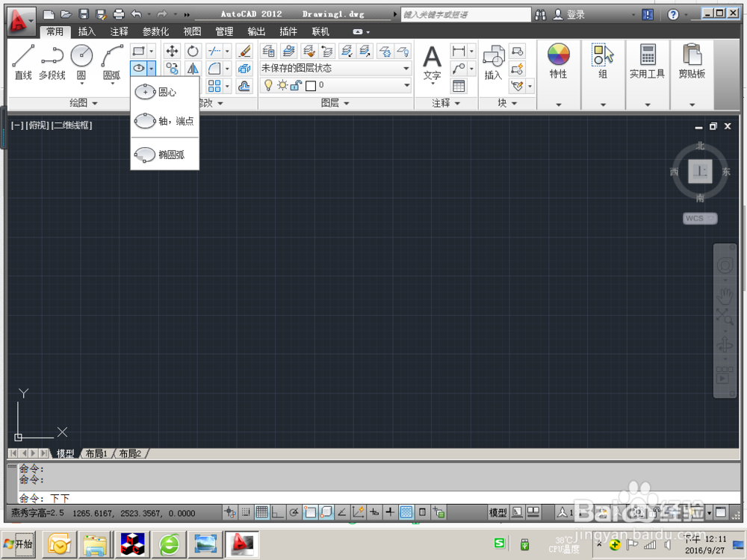Image resolution: width=747 pixels, height=560 pixels.
Task: Select the Fillet tool
Action: tap(215, 69)
